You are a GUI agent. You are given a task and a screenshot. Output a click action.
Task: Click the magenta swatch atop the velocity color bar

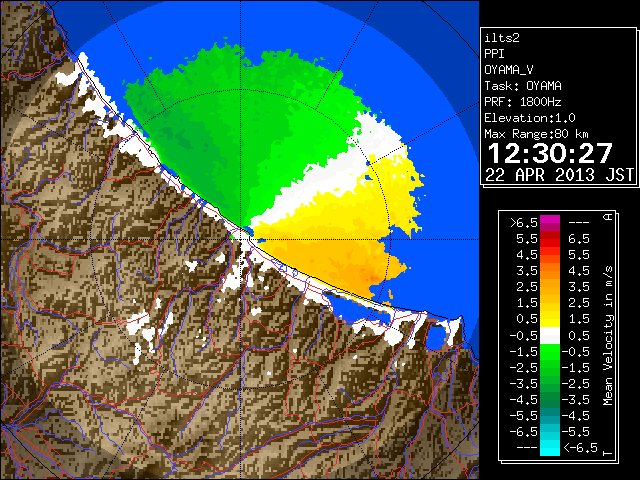550,222
